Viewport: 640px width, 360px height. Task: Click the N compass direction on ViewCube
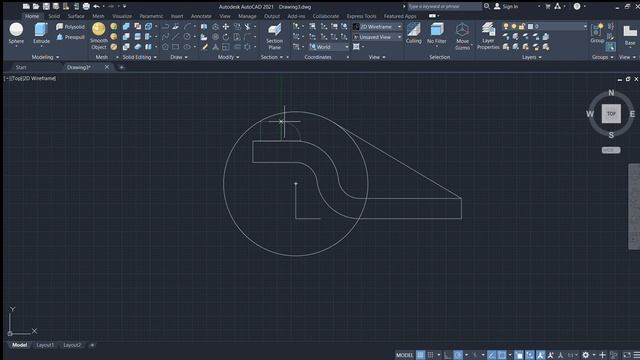(x=611, y=93)
